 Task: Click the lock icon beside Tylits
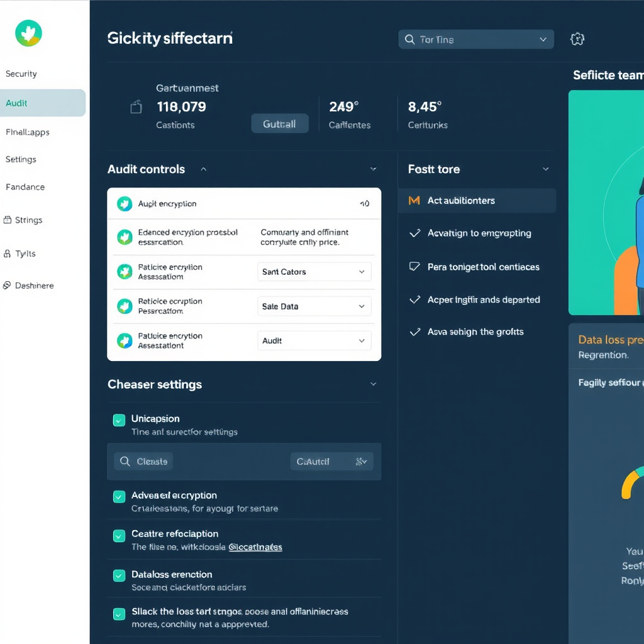tap(8, 253)
